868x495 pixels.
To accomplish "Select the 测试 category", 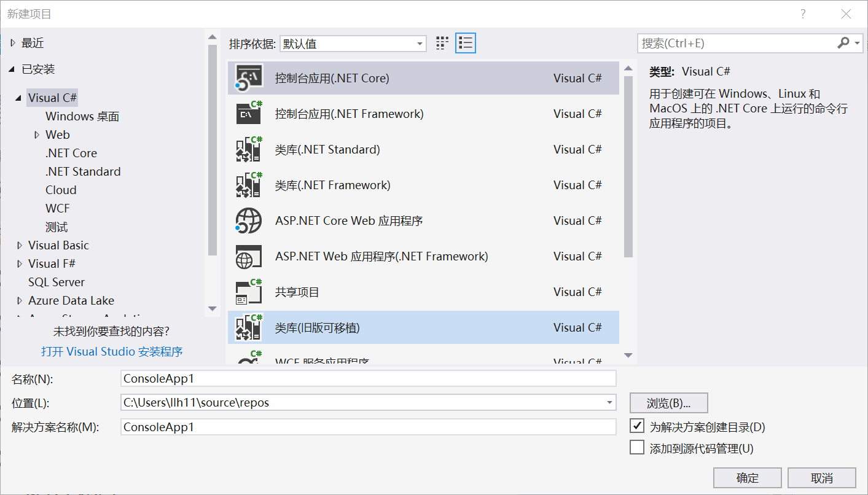I will click(x=57, y=227).
